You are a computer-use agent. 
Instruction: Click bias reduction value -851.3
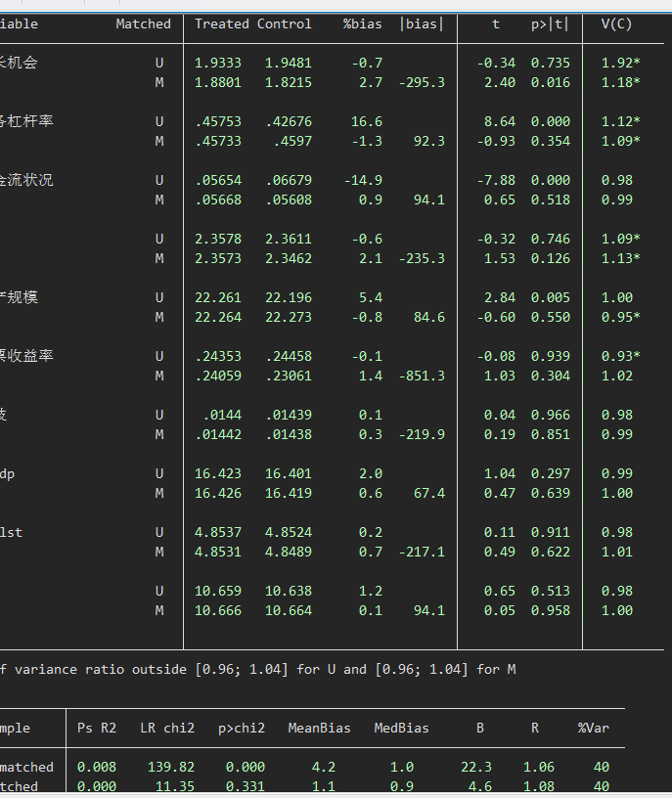pos(422,377)
